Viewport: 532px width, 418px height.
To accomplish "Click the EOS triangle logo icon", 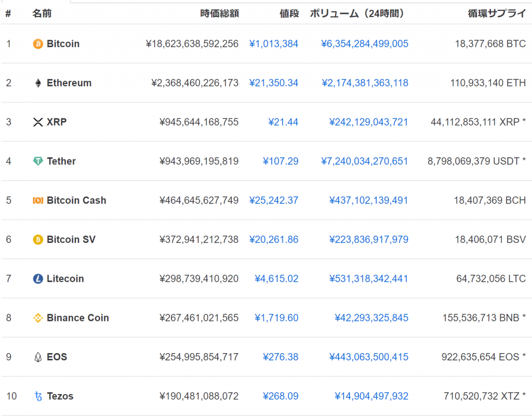I will [x=38, y=357].
